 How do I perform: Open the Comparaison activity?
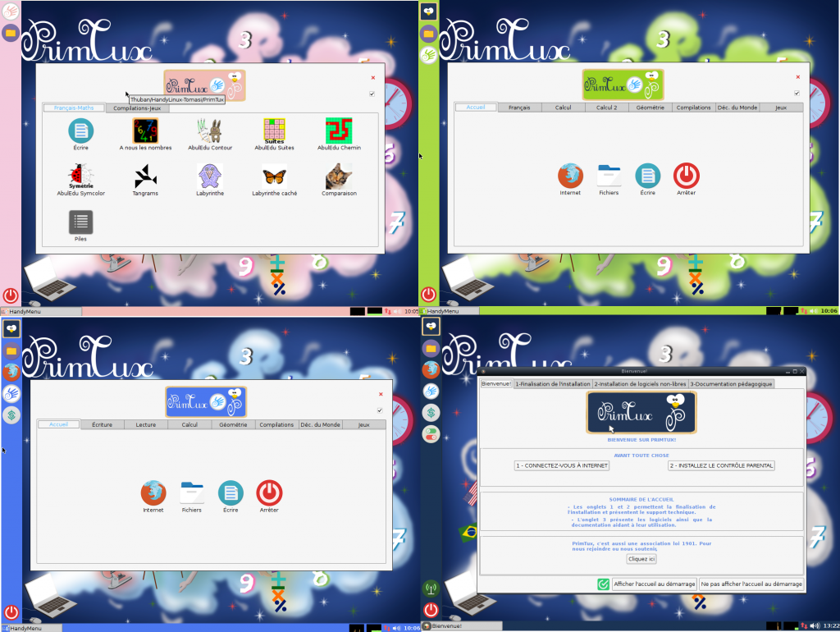point(339,177)
